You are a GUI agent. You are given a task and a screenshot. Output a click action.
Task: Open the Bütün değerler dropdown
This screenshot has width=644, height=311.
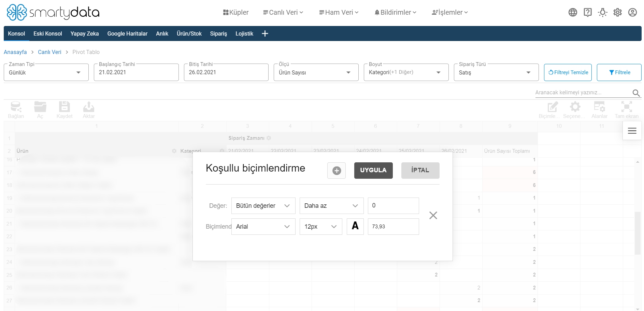(263, 206)
